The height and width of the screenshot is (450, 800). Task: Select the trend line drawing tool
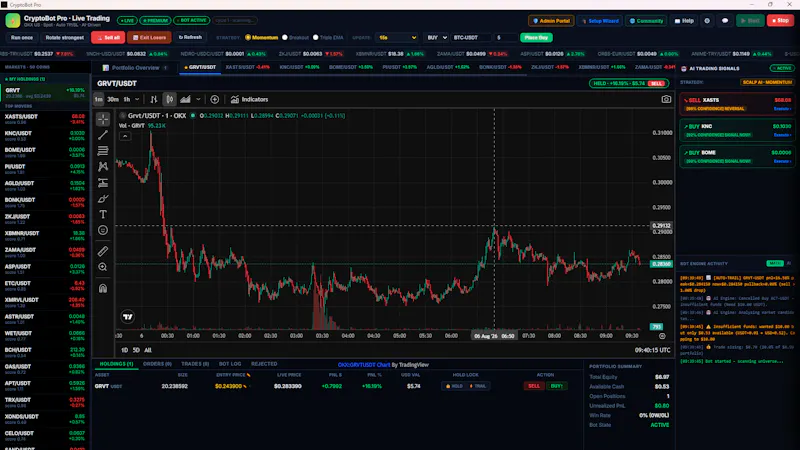coord(103,135)
